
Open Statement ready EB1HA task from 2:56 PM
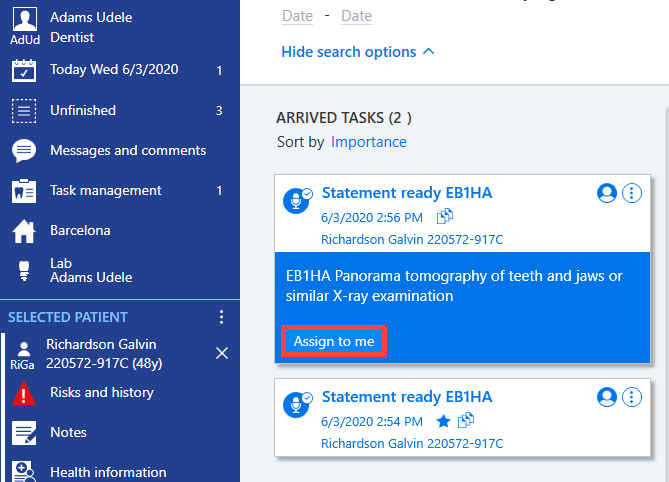(x=407, y=193)
